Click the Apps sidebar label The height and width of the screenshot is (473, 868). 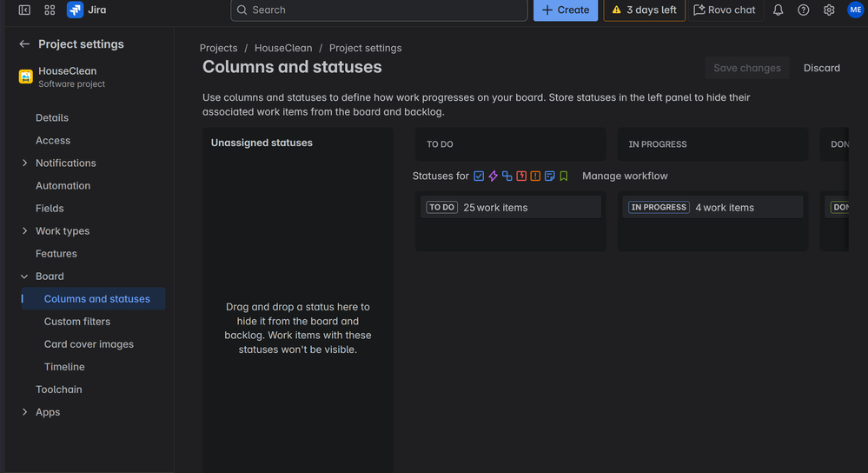48,412
